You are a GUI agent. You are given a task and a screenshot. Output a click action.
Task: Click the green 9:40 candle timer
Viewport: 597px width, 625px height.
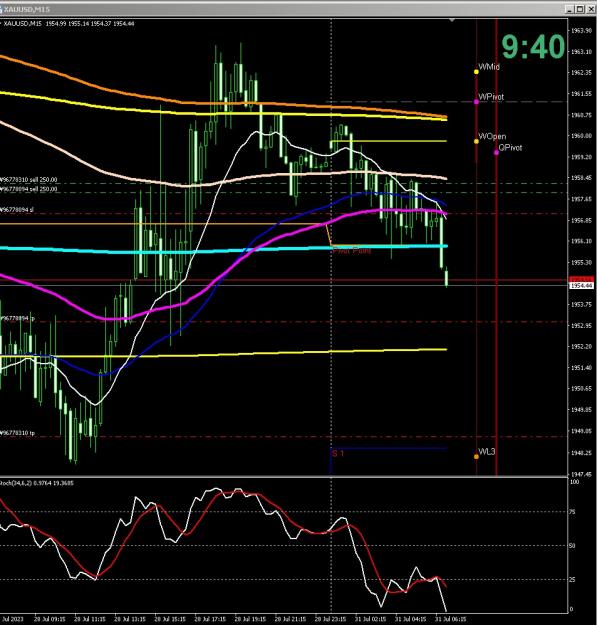coord(533,47)
